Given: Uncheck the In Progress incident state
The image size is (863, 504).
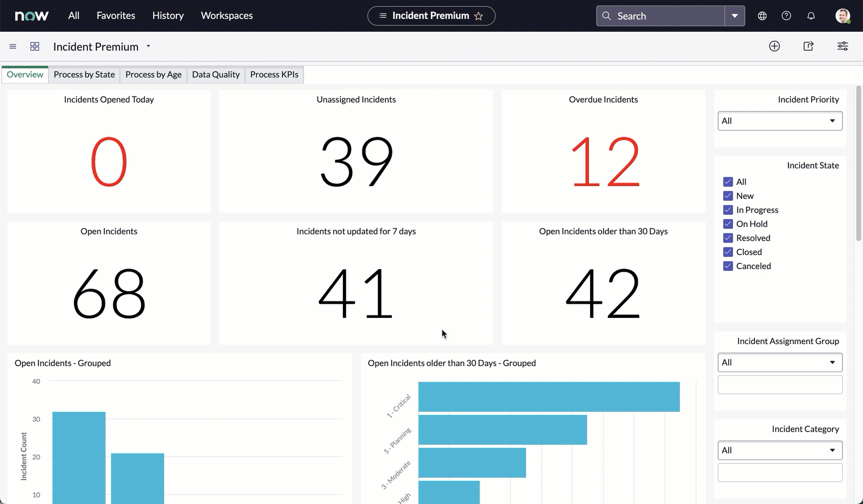Looking at the screenshot, I should (x=728, y=210).
